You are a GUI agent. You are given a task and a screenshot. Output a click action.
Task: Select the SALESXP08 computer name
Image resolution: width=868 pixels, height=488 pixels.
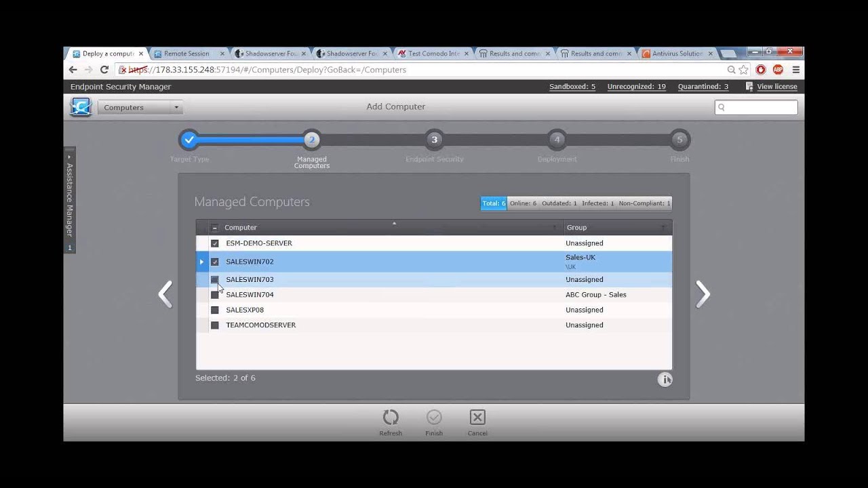coord(245,310)
